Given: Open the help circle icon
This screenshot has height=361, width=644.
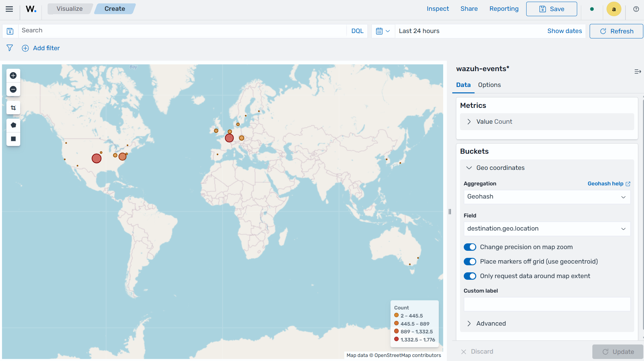Looking at the screenshot, I should tap(636, 9).
